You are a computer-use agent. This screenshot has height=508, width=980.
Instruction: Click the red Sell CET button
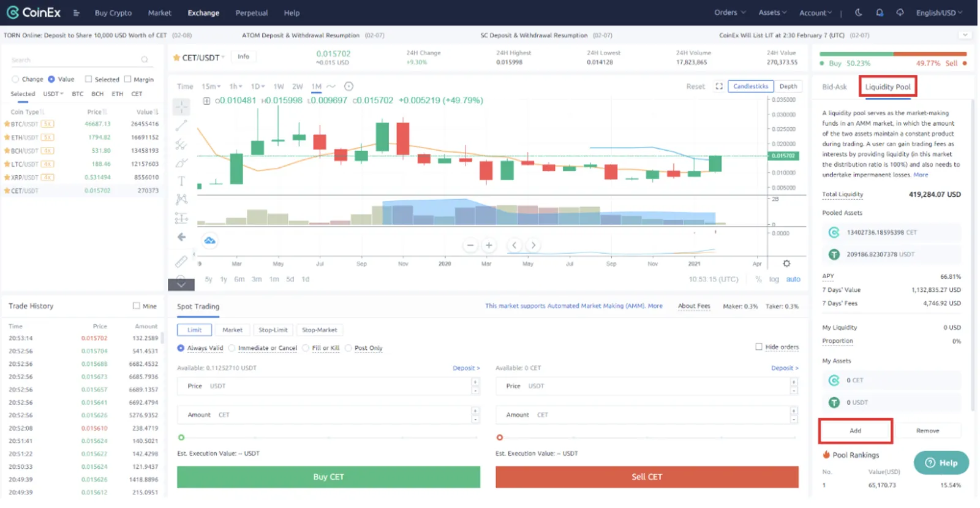(x=647, y=477)
